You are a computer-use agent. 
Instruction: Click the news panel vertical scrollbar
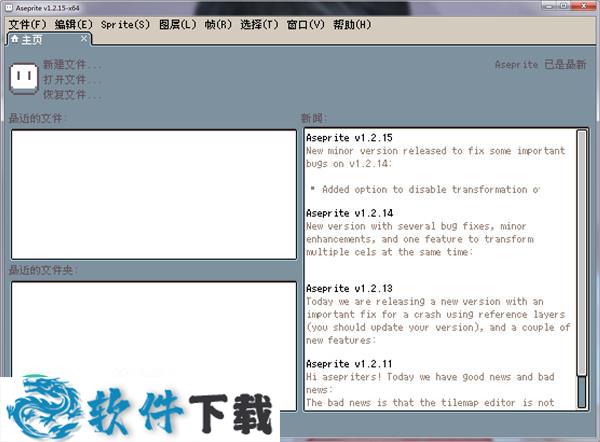[x=582, y=269]
